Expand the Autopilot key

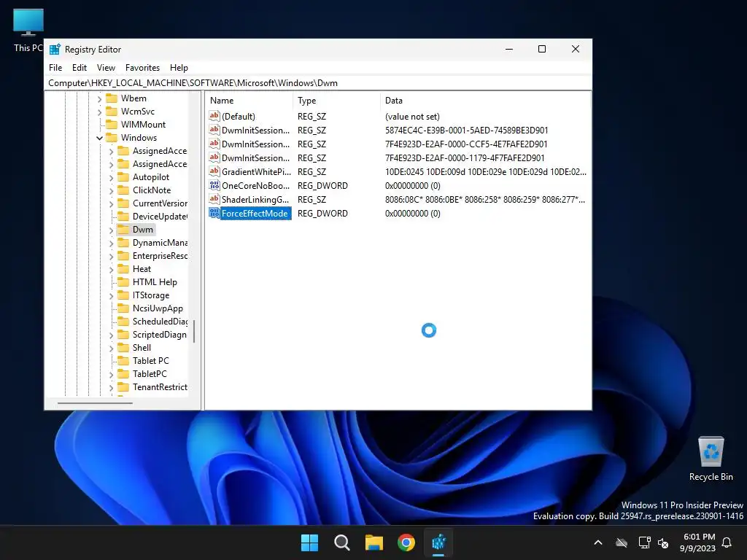(x=111, y=178)
